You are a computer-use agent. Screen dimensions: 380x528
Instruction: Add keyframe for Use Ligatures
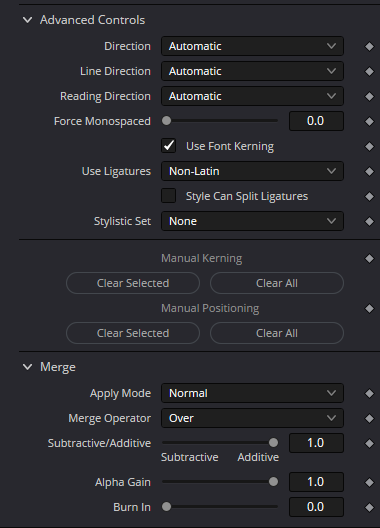[370, 171]
